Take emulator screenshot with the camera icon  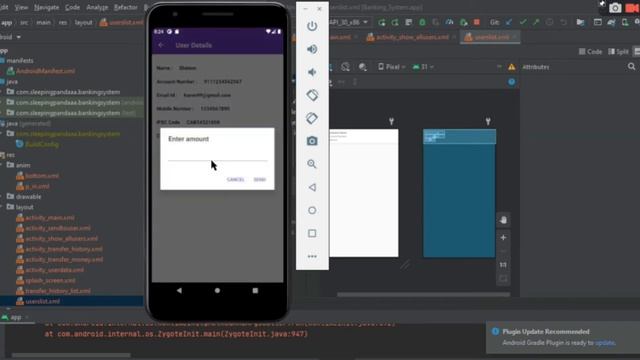coord(312,141)
